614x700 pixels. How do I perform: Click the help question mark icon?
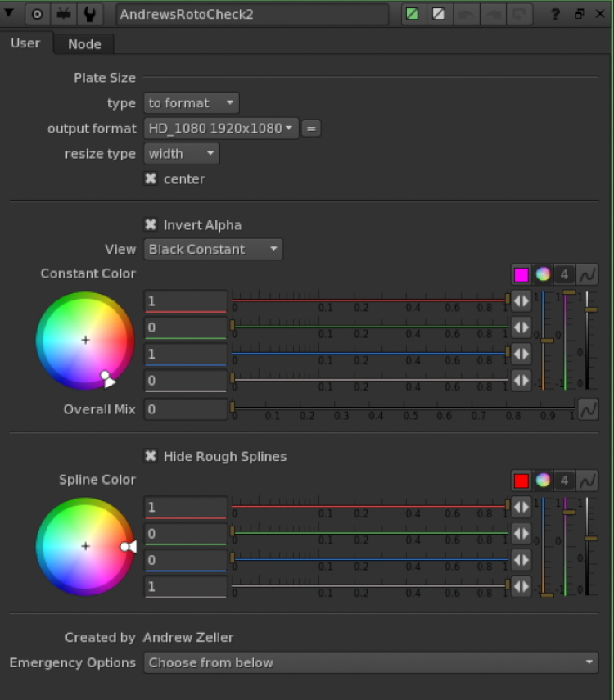tap(555, 14)
